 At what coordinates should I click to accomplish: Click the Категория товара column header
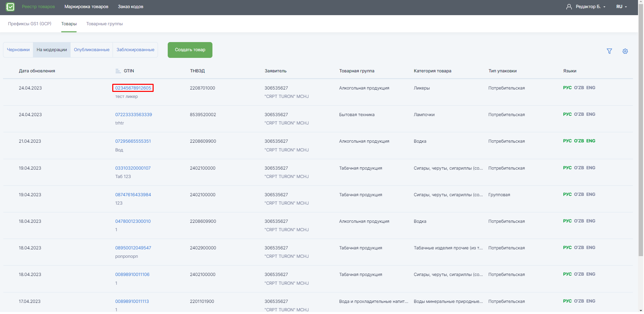click(433, 71)
